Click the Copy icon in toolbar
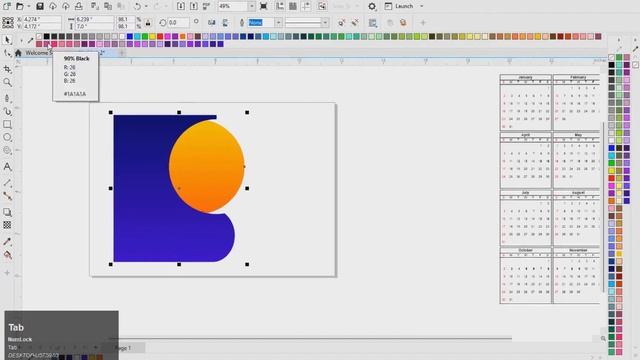The height and width of the screenshot is (360, 640). pyautogui.click(x=108, y=6)
